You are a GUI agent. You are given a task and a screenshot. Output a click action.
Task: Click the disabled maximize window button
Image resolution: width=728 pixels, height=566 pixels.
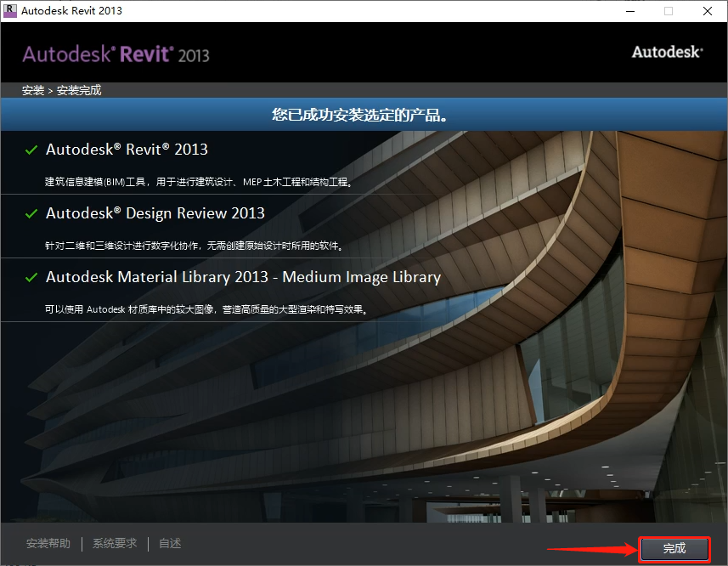669,11
